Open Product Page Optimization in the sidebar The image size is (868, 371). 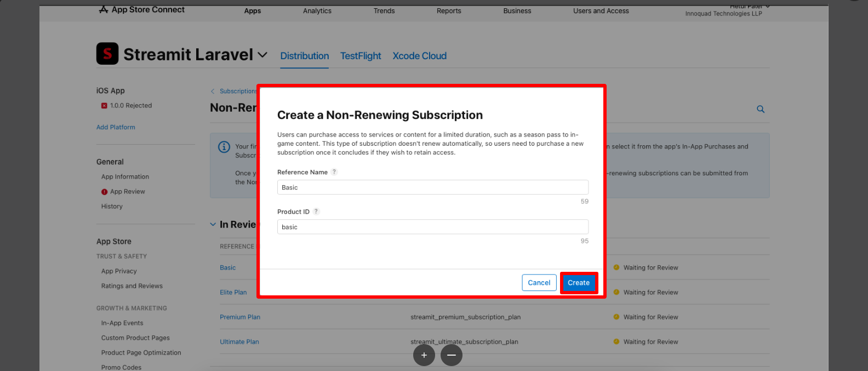(141, 353)
